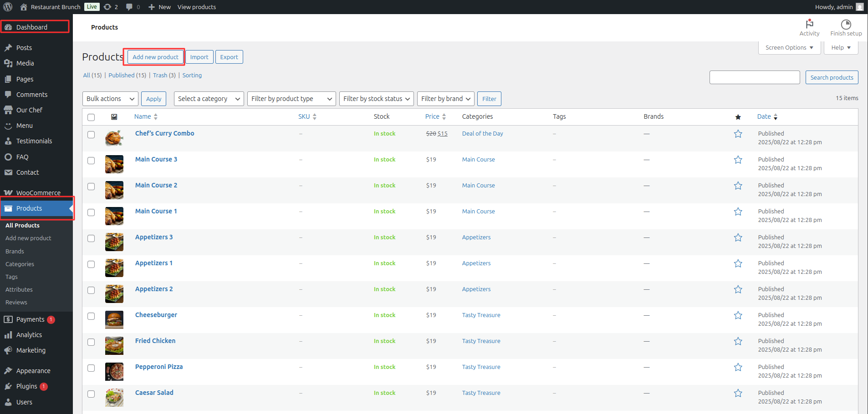Toggle featured star for Caesar Salad
This screenshot has height=414, width=868.
[x=738, y=393]
